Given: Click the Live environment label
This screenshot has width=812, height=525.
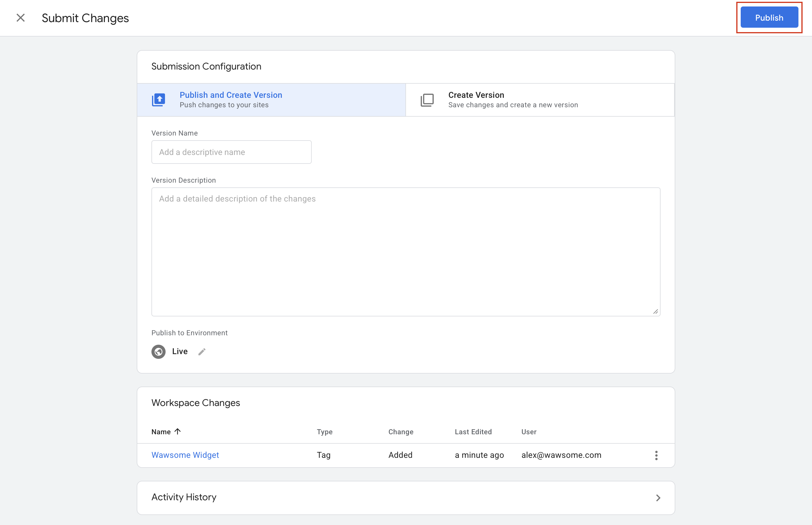Looking at the screenshot, I should pos(180,351).
